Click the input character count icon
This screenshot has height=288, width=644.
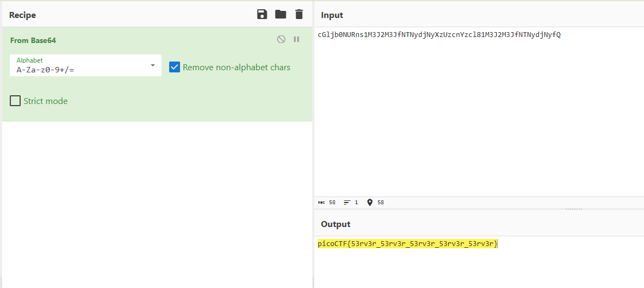pos(321,203)
